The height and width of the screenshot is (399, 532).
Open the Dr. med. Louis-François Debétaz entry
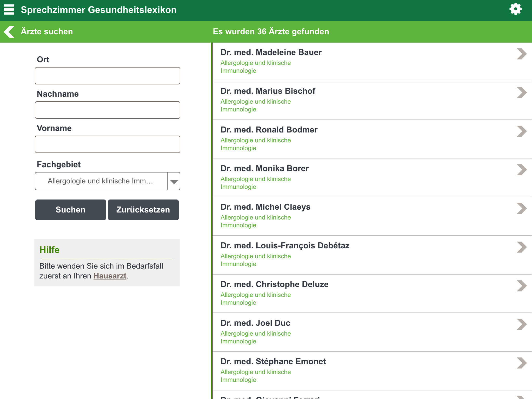tap(285, 246)
